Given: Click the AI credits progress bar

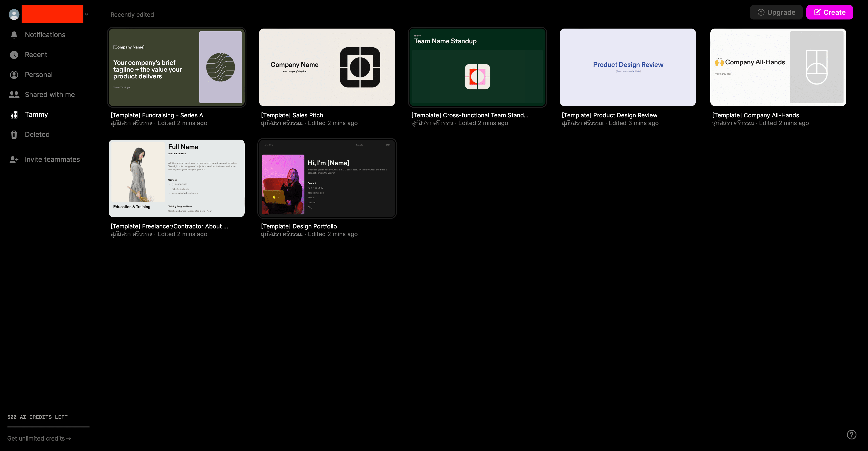Looking at the screenshot, I should pos(48,427).
